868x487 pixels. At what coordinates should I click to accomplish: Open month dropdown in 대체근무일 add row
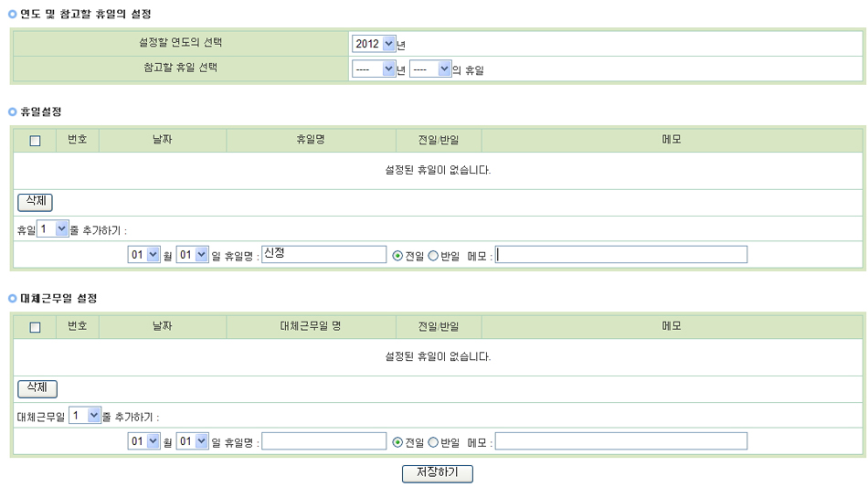point(143,442)
